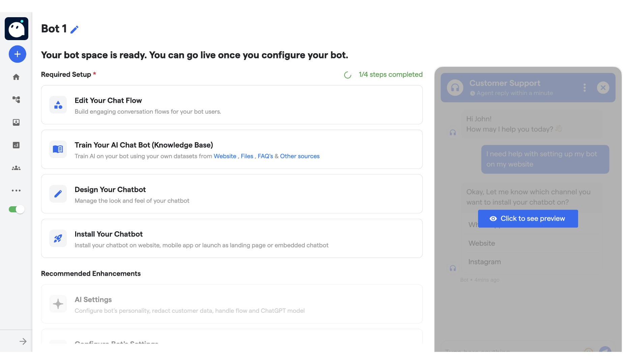
Task: View analytics via the bar chart icon
Action: (16, 145)
